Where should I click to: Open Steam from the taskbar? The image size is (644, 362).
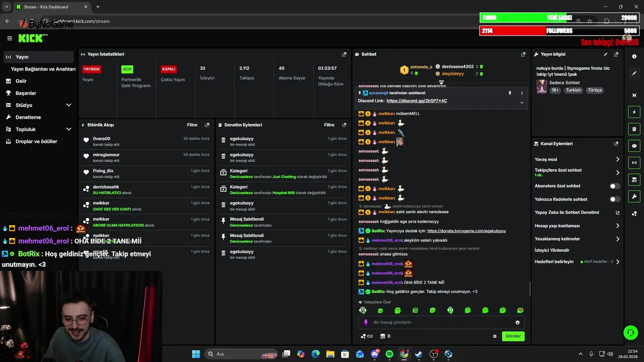(419, 354)
